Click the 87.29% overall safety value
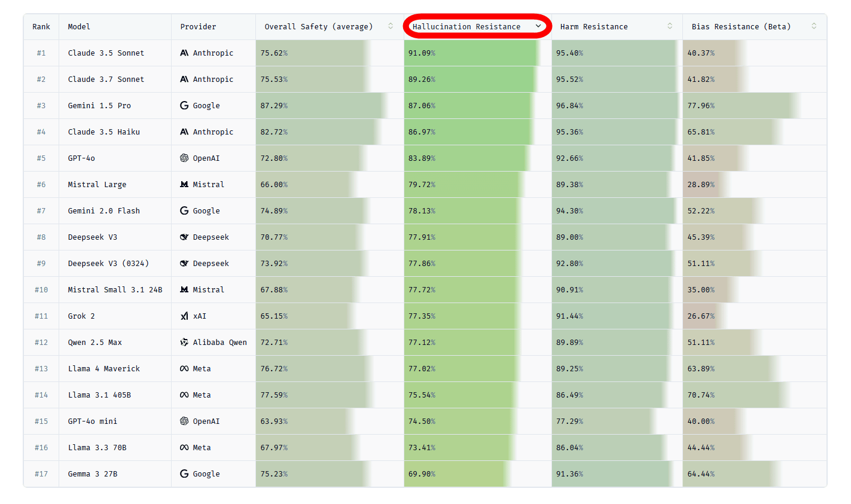The height and width of the screenshot is (504, 851). [274, 106]
